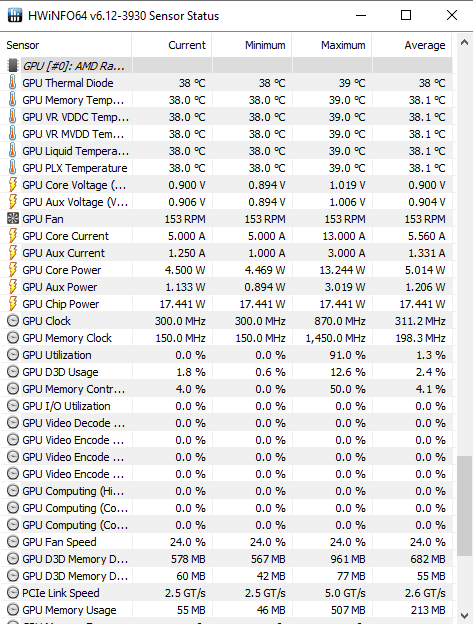Click the GPU chip icon in header row
Viewport: 473px width, 625px height.
coord(13,65)
